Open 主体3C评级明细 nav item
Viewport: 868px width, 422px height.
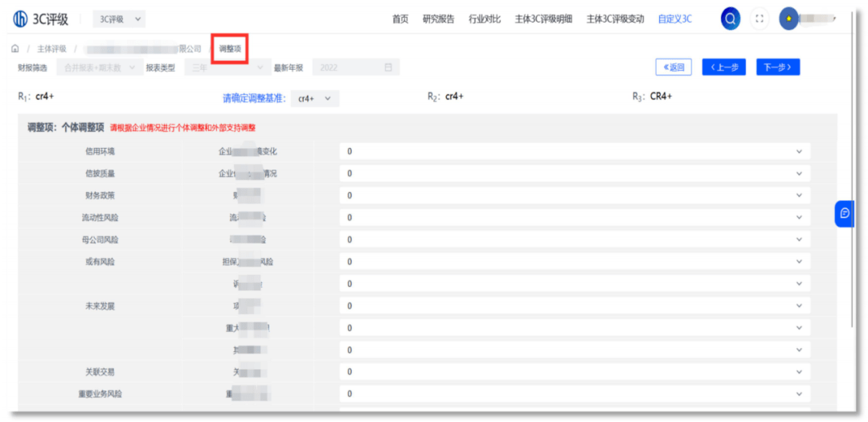pyautogui.click(x=543, y=19)
